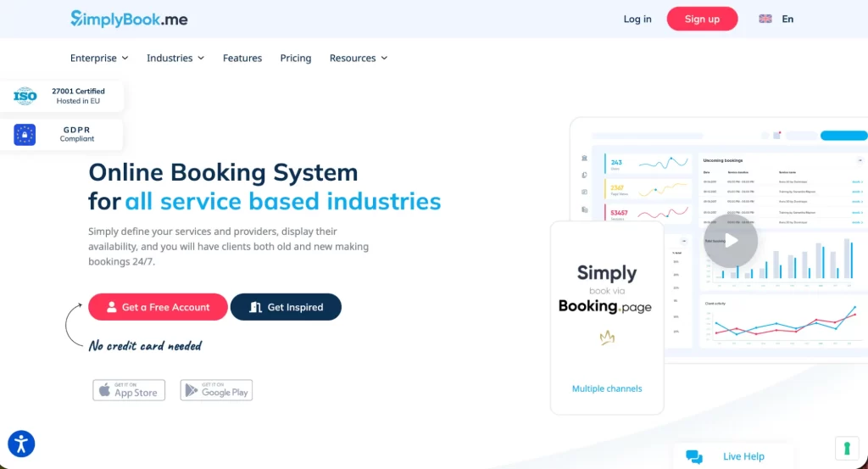Click the ISO 27001 Certified badge
This screenshot has height=469, width=868.
[61, 96]
